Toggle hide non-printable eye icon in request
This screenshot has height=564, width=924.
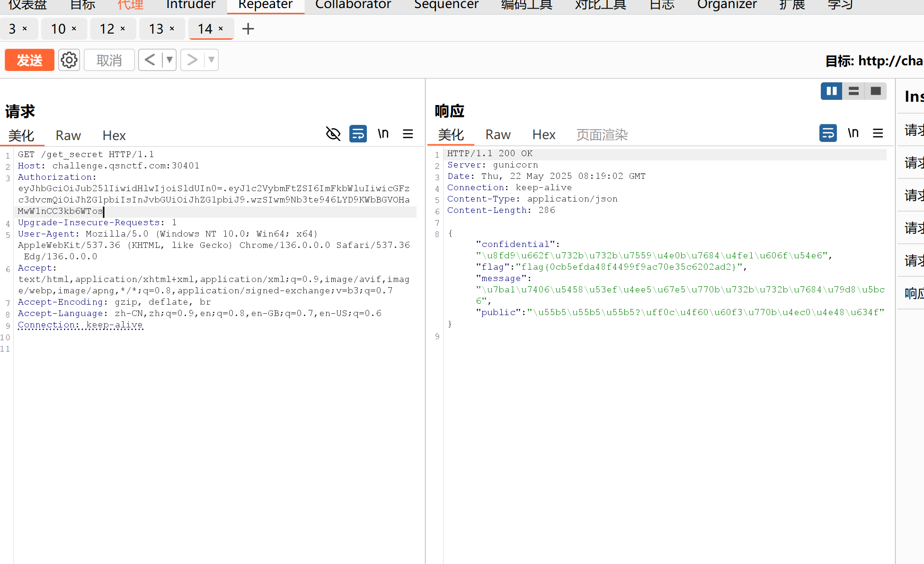[x=333, y=134]
